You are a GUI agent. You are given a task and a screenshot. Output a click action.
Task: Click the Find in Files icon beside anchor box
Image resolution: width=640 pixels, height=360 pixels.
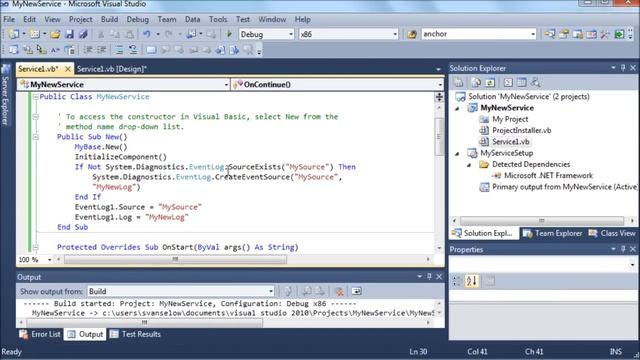pyautogui.click(x=412, y=34)
